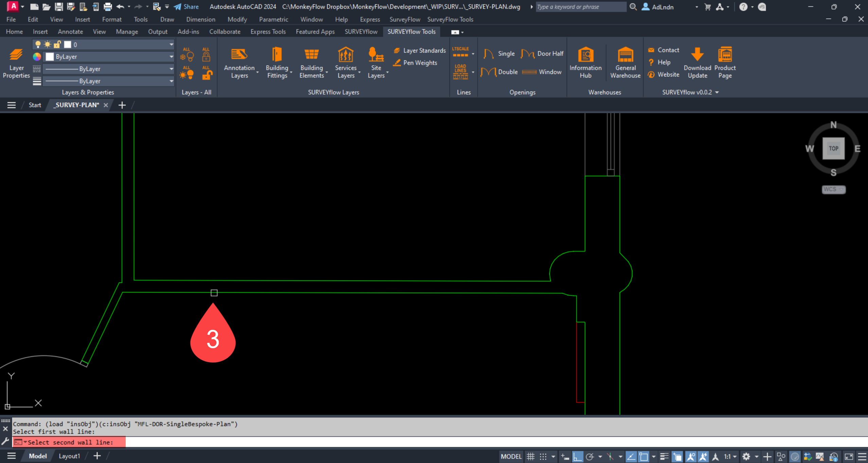Open the ByLayer color swatch selector
This screenshot has width=868, height=463.
109,56
